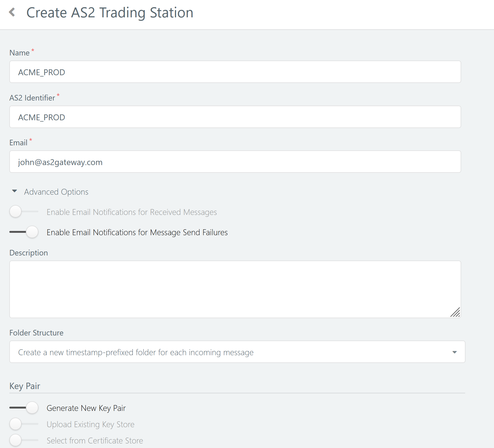Open the Folder Structure dropdown
Screen dimensions: 494x448
click(x=237, y=352)
